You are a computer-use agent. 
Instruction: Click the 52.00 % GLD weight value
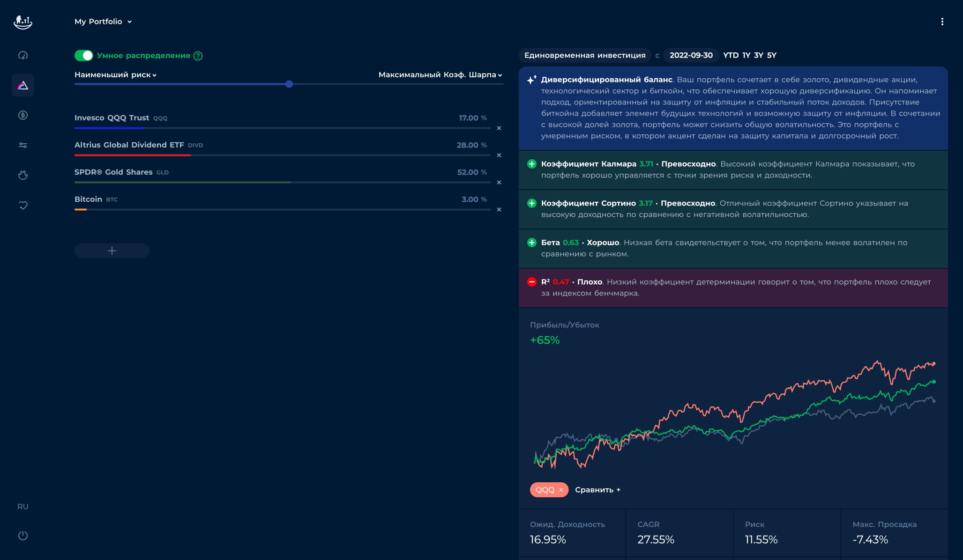pos(472,172)
